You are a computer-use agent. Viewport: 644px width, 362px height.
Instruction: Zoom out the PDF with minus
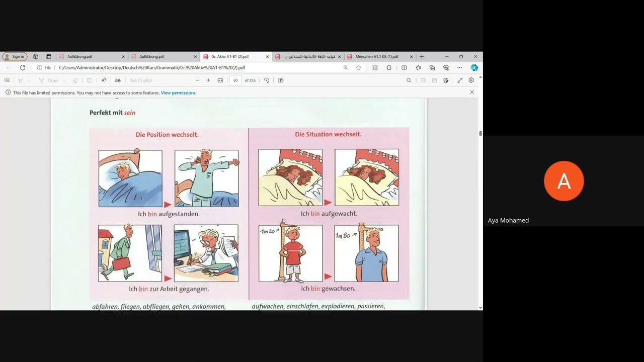[197, 80]
